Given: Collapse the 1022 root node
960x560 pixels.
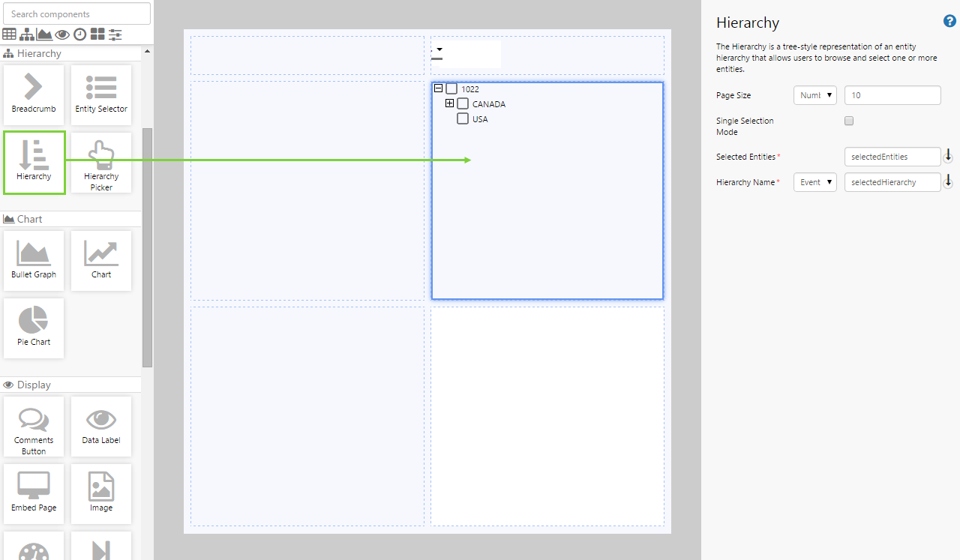Looking at the screenshot, I should coord(439,88).
